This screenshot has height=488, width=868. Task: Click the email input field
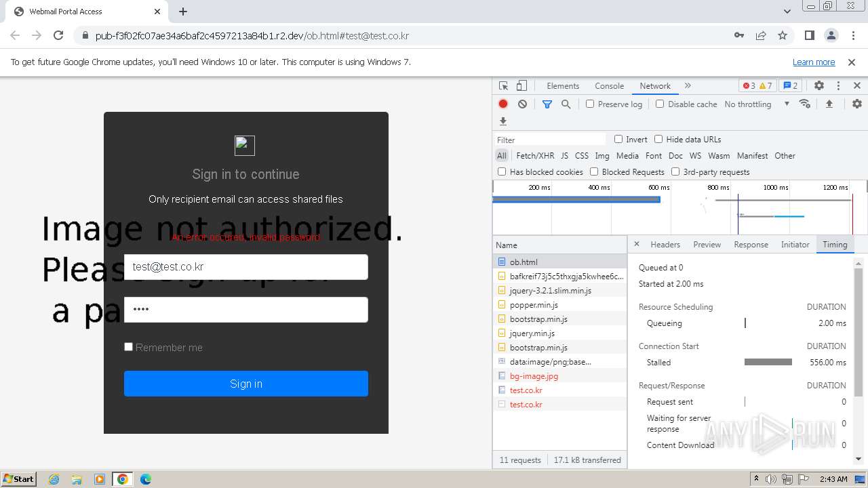pos(246,267)
